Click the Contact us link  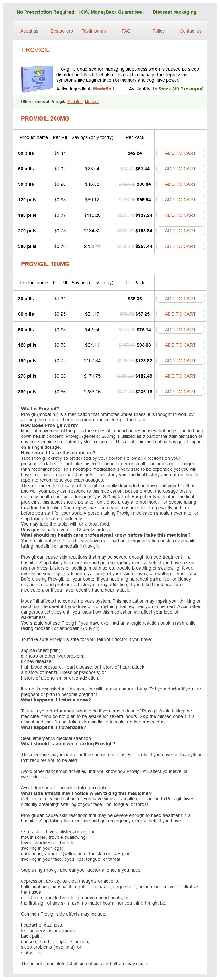190,31
